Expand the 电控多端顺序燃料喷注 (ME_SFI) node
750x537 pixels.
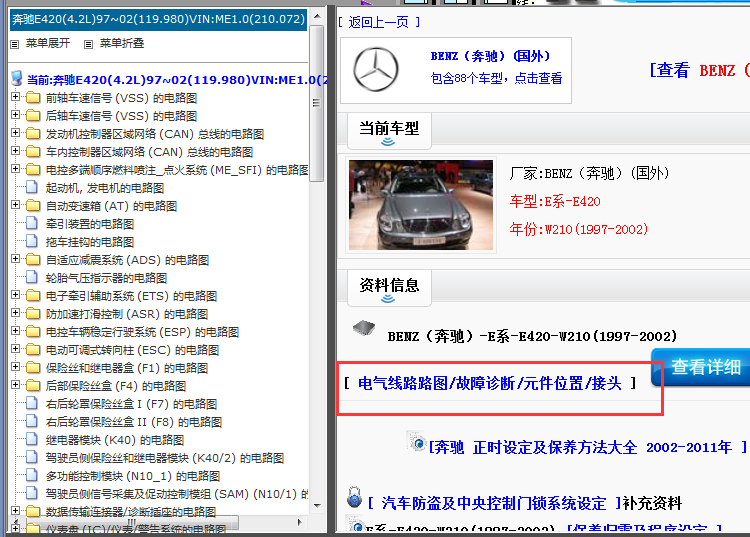click(x=15, y=169)
